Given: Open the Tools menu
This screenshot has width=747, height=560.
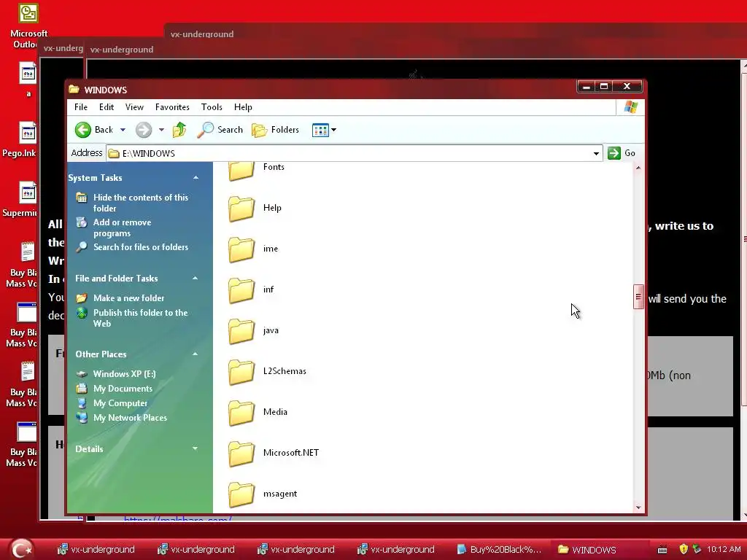Looking at the screenshot, I should pos(212,107).
